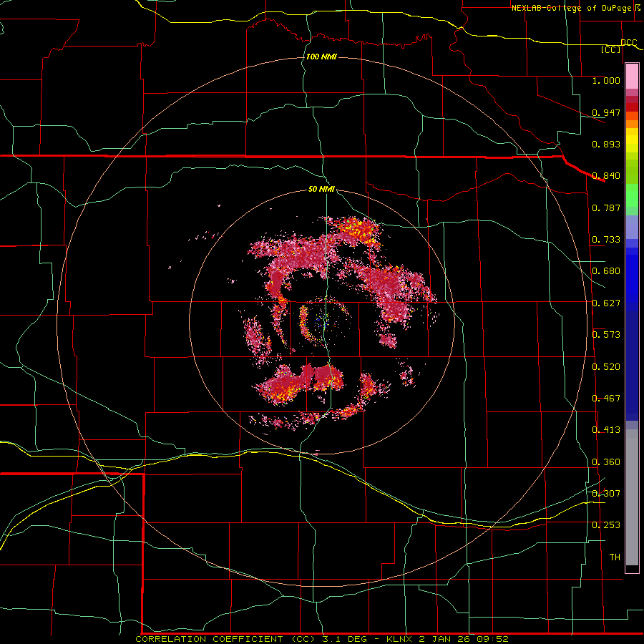The height and width of the screenshot is (644, 644).
Task: Click the 0.733 value on the color scale
Action: pos(606,240)
